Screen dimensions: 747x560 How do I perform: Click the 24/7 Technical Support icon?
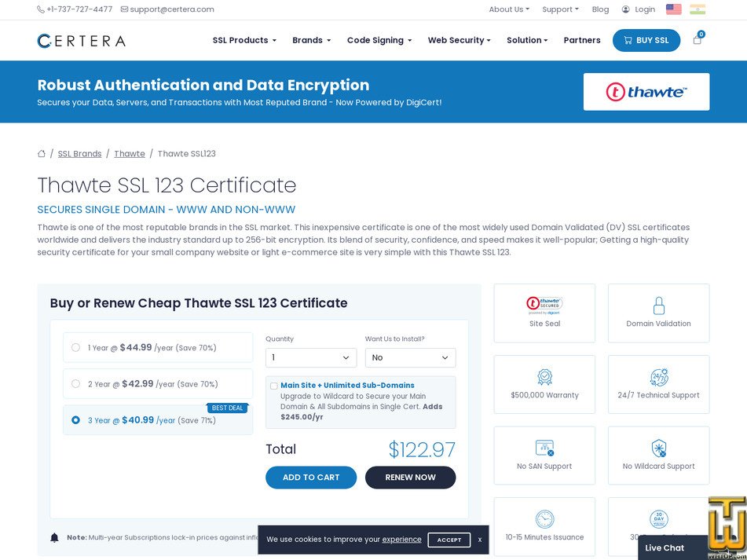coord(658,376)
